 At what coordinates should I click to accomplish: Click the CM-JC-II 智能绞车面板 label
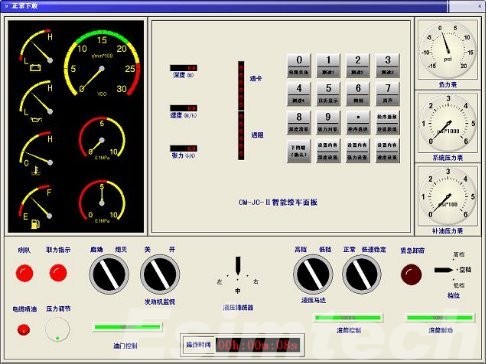click(278, 202)
